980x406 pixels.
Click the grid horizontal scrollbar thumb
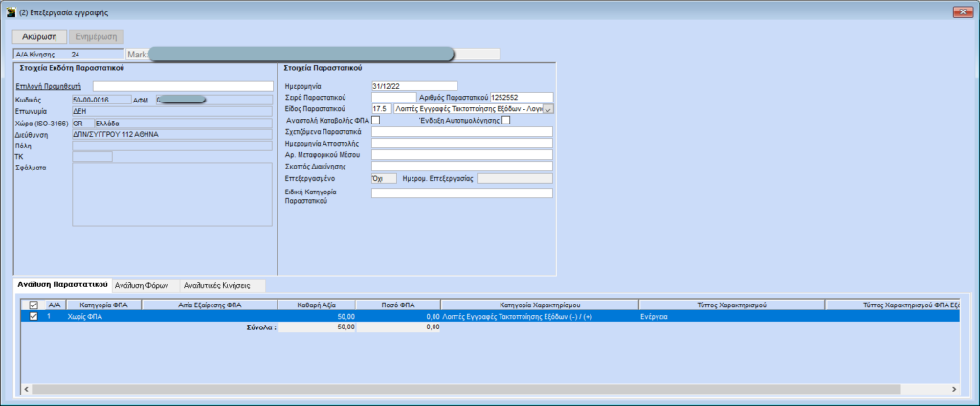click(x=466, y=389)
